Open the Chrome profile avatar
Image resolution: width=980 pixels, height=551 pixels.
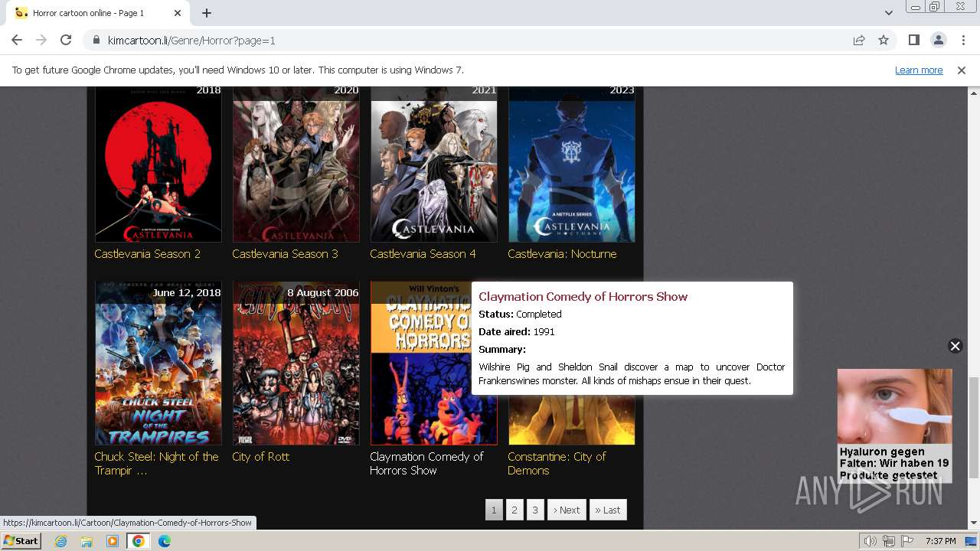click(x=938, y=41)
